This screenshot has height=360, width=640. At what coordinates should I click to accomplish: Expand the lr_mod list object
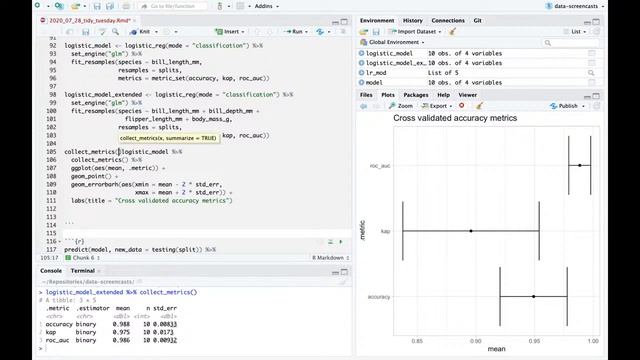pos(361,73)
